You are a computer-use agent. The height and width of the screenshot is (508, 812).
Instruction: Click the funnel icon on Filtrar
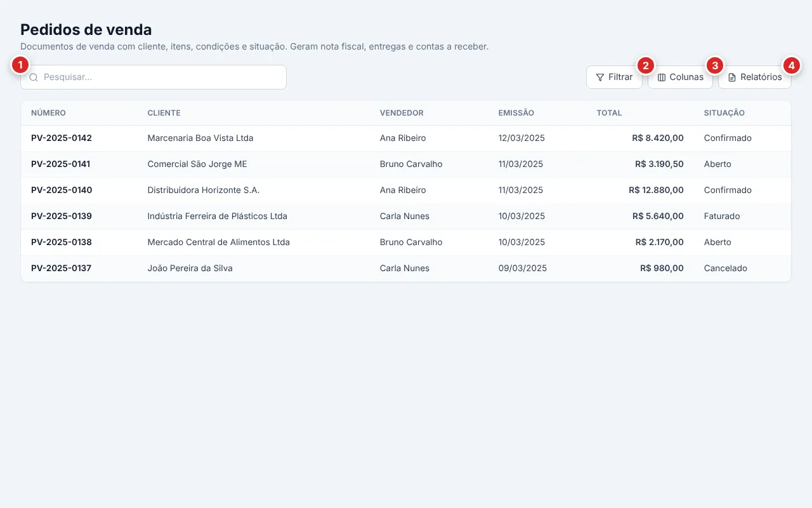click(x=600, y=77)
